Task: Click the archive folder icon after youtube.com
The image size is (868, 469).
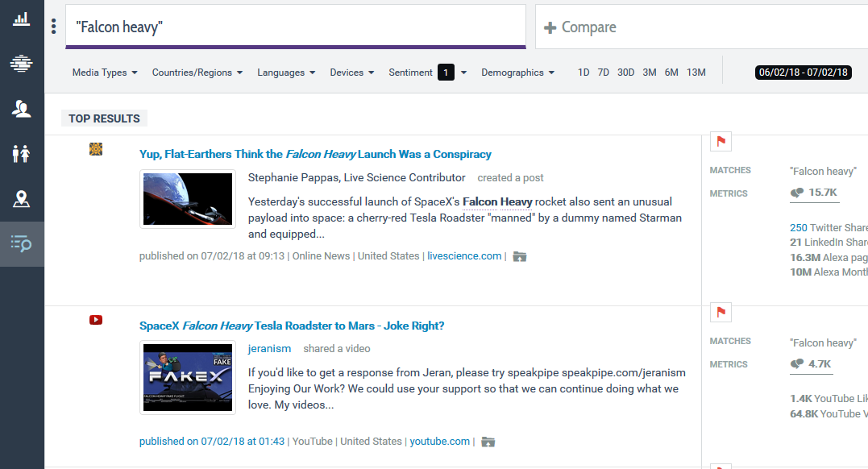Action: pos(488,442)
